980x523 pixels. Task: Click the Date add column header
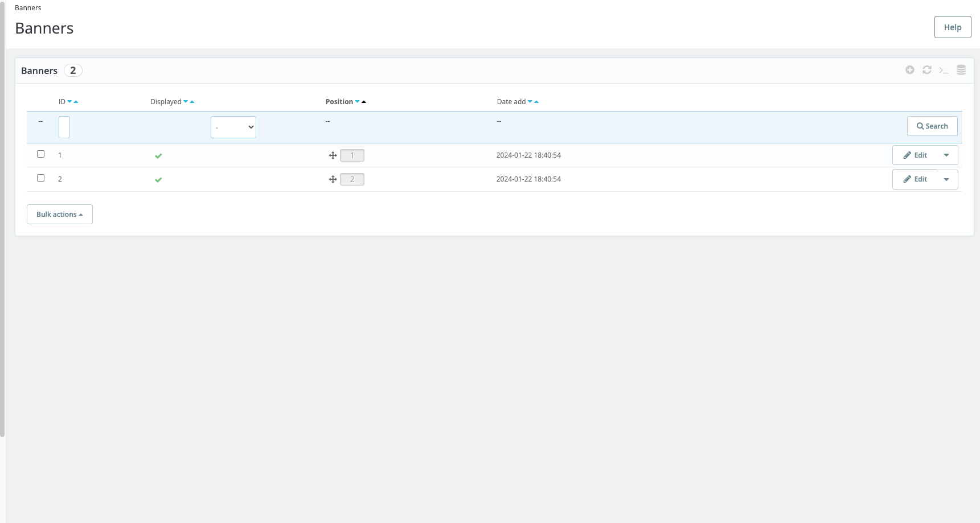point(511,102)
